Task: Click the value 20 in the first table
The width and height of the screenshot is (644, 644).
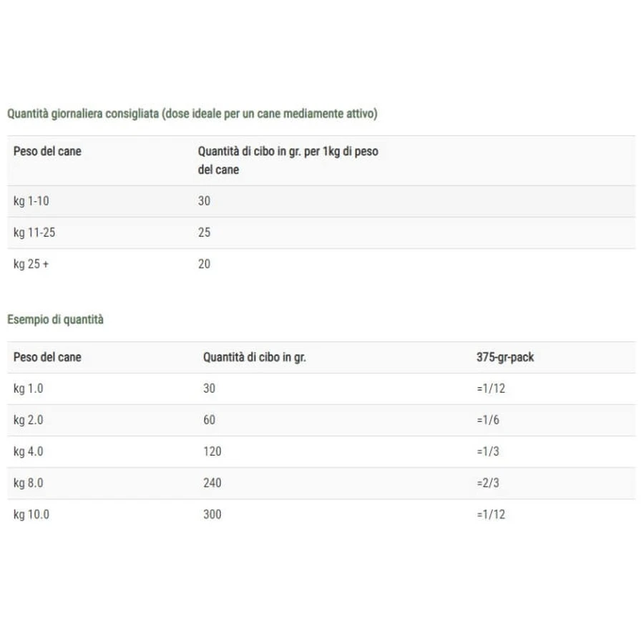Action: point(204,263)
